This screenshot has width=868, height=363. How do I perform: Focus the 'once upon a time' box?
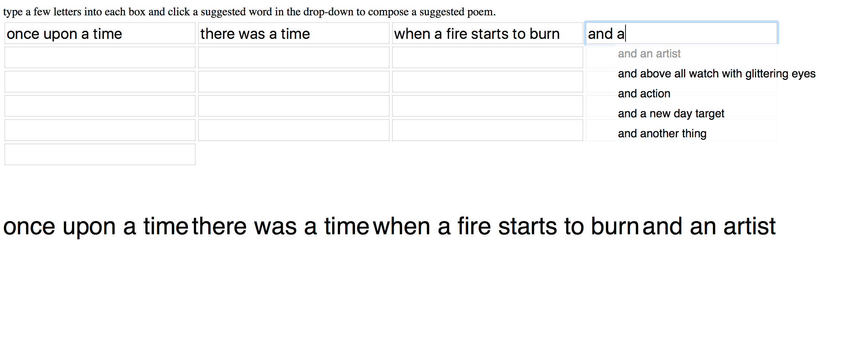(100, 34)
